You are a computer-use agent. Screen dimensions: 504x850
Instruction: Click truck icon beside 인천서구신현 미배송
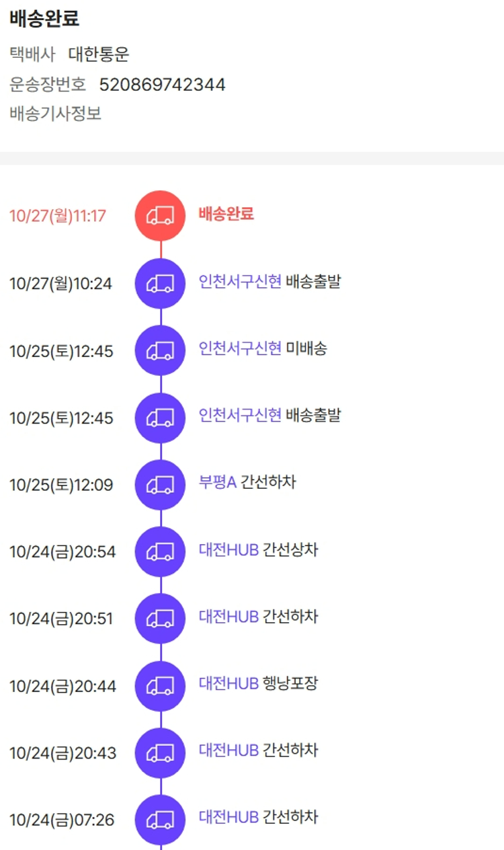point(161,350)
